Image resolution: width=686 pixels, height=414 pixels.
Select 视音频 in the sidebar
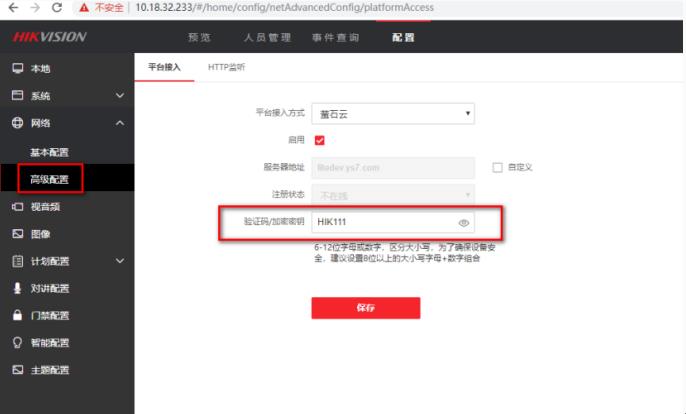45,207
